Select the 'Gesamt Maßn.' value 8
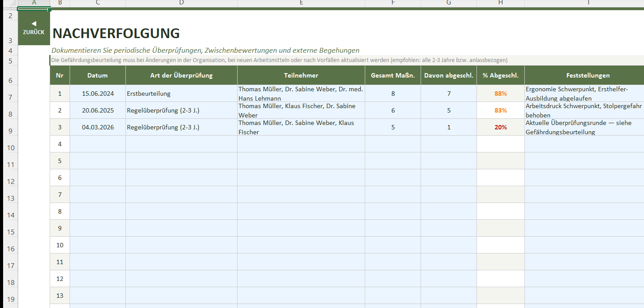The image size is (644, 308). pos(393,94)
